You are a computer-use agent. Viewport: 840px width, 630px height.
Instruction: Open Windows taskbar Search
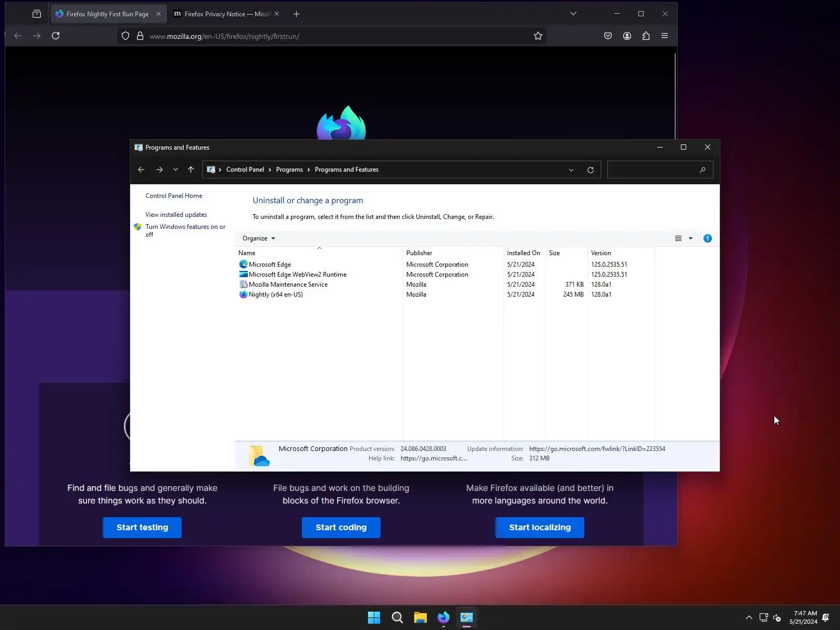tap(397, 617)
